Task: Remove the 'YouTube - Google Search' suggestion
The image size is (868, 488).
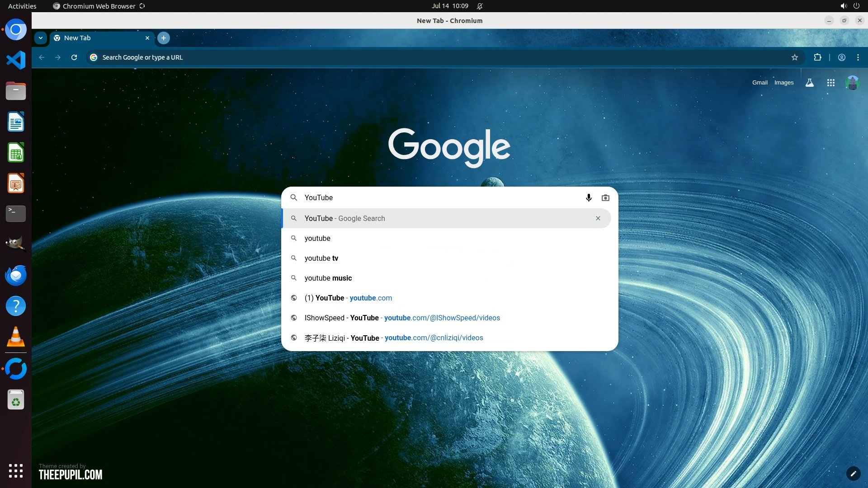Action: 598,218
